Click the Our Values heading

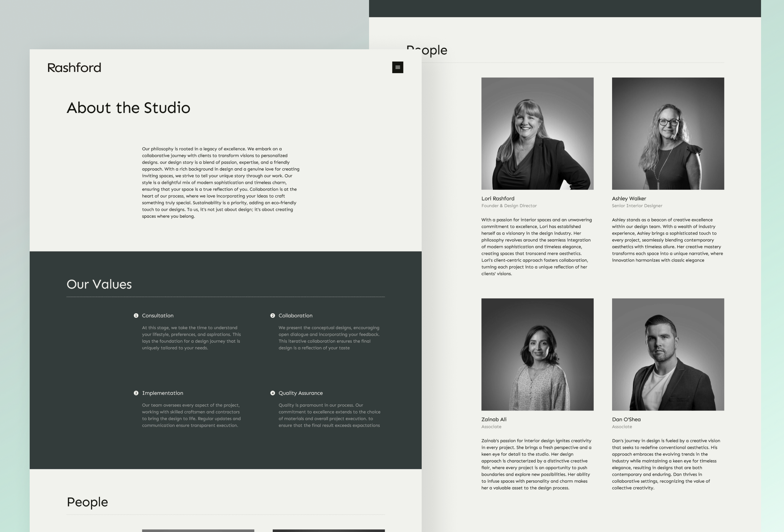[99, 284]
